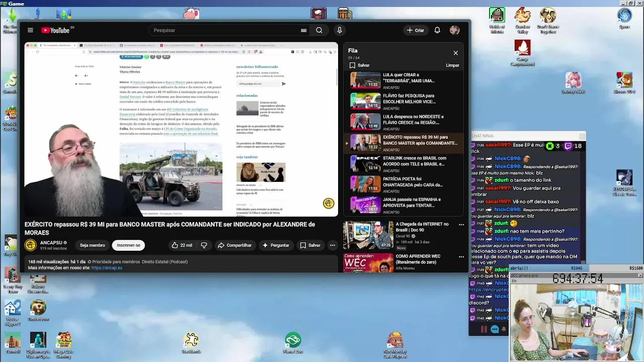The width and height of the screenshot is (644, 362).
Task: Open Infinity Nikki desktop shortcut
Action: (x=573, y=83)
